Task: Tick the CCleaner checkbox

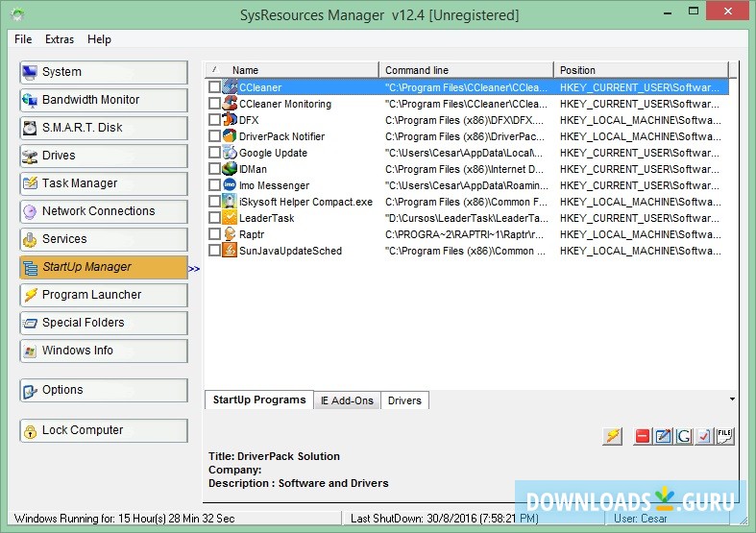Action: point(214,86)
